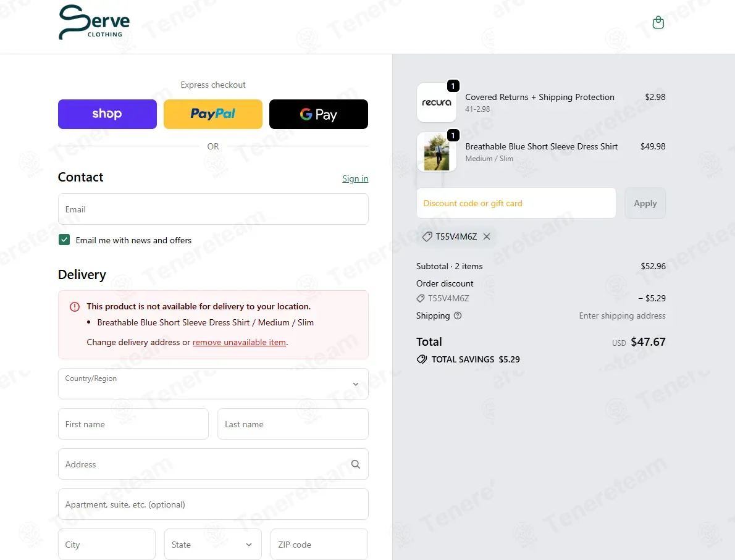
Task: Click the $2.98 protection price
Action: (655, 97)
